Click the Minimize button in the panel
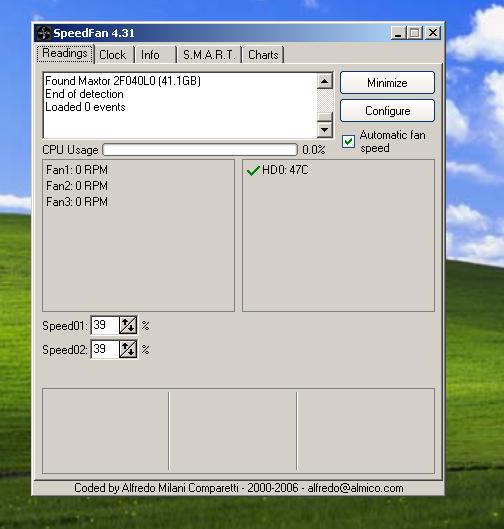The width and height of the screenshot is (504, 529). [387, 83]
